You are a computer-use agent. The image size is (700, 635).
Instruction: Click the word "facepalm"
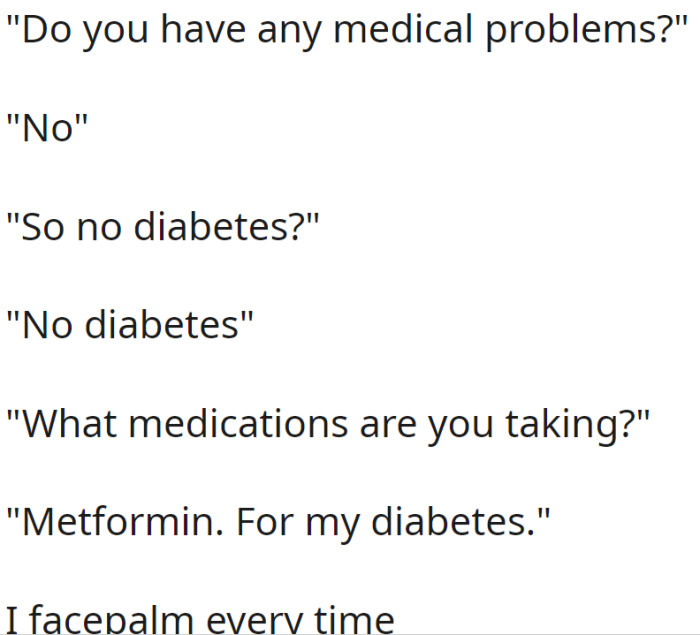(x=112, y=619)
